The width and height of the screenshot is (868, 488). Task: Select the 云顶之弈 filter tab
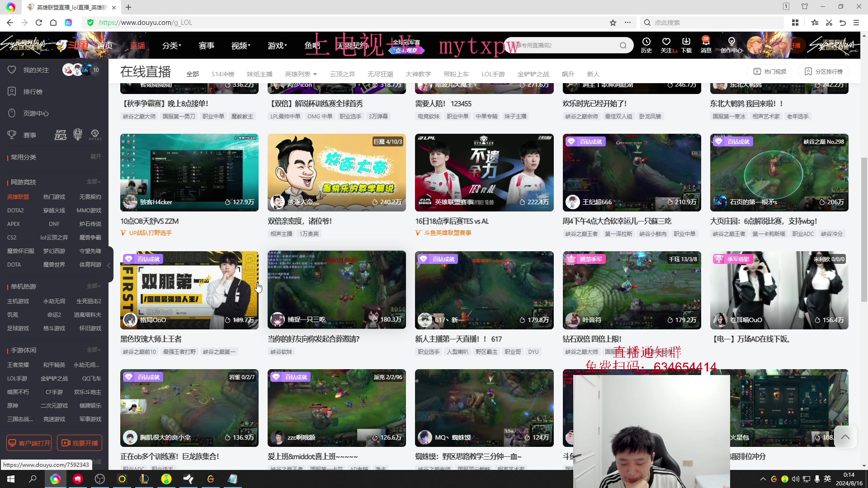(342, 74)
